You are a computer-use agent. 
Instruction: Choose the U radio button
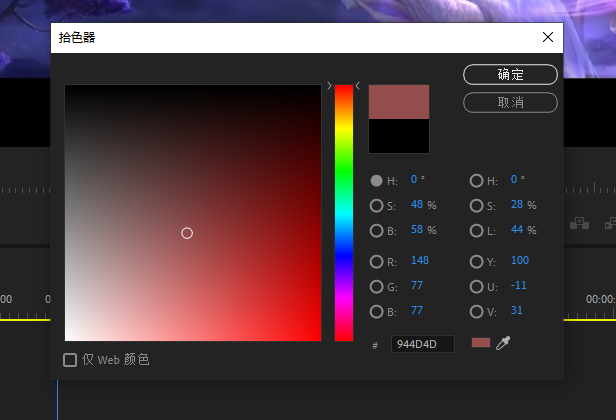tap(476, 286)
